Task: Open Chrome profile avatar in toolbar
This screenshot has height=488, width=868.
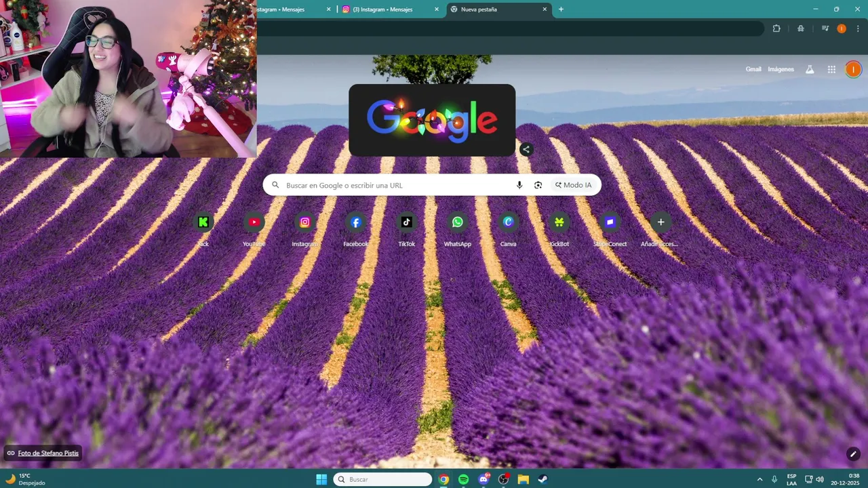Action: 842,28
